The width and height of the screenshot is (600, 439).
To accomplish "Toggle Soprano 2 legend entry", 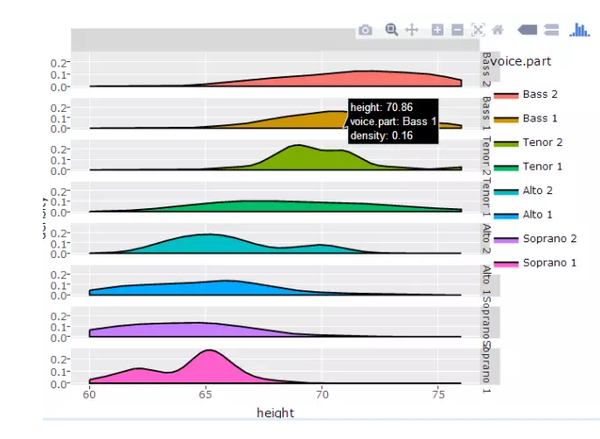I will [x=535, y=239].
